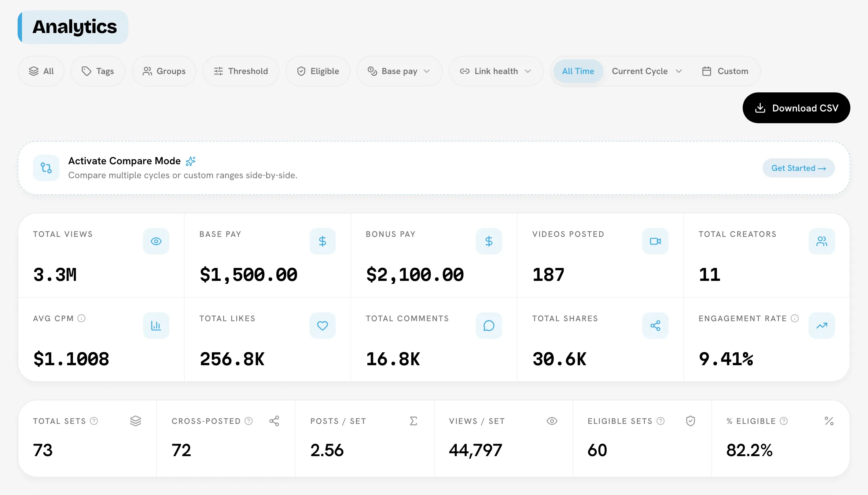Click the Videos Posted camera icon

pos(655,241)
